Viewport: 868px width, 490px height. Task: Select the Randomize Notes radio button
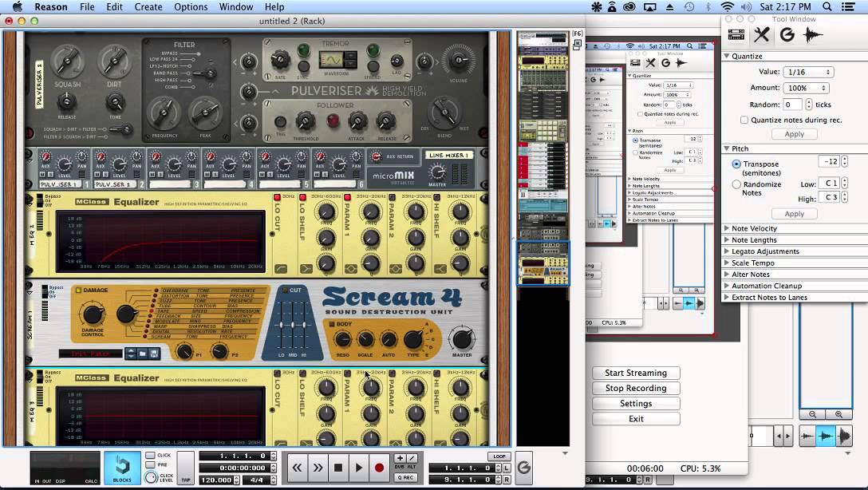[x=736, y=184]
